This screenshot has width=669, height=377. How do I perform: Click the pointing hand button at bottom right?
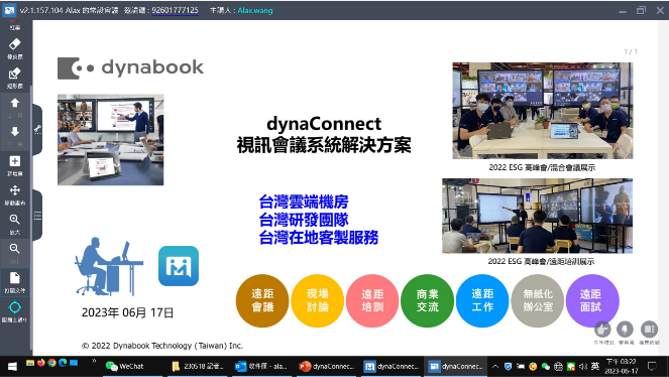coord(603,329)
